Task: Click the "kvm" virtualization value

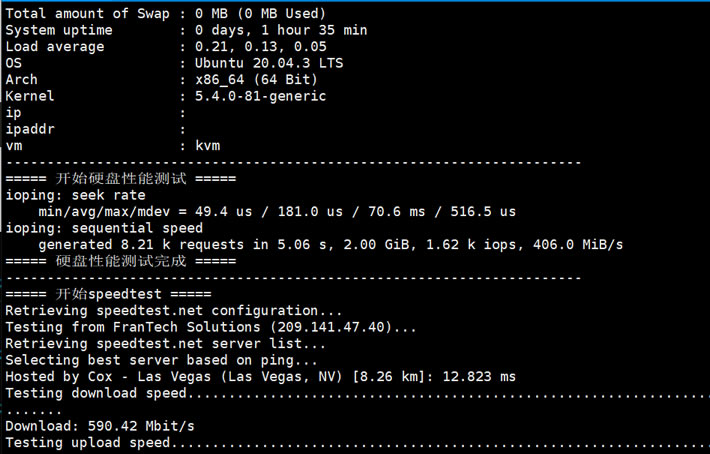Action: click(x=207, y=145)
